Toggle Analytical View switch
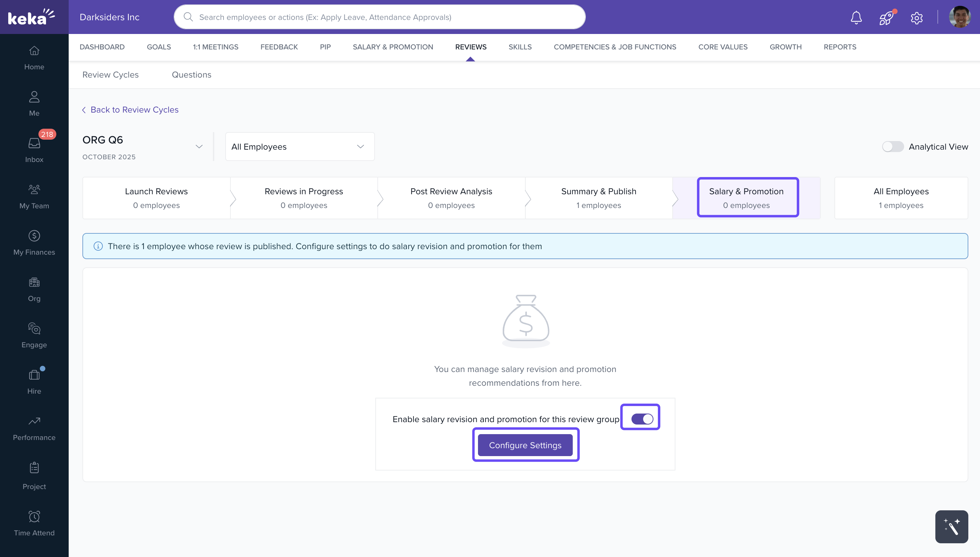 (x=892, y=147)
